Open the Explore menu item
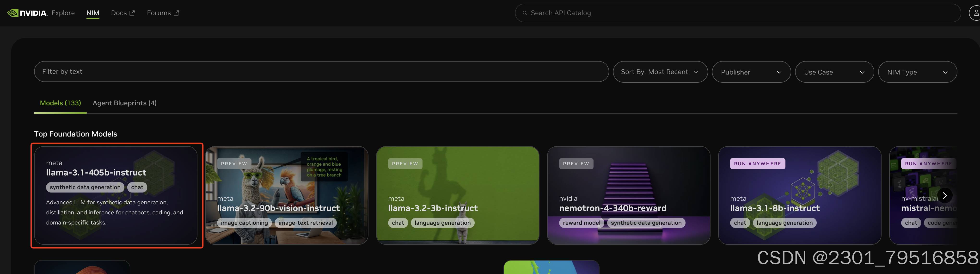Screen dimensions: 980x274 click(63, 13)
